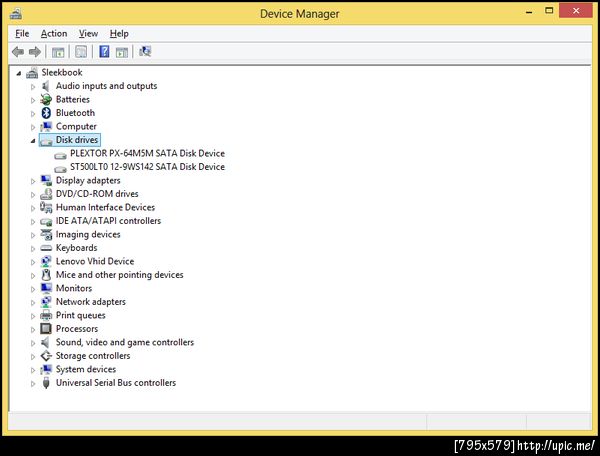Click the Processors chip icon
This screenshot has width=600, height=456.
pos(46,329)
